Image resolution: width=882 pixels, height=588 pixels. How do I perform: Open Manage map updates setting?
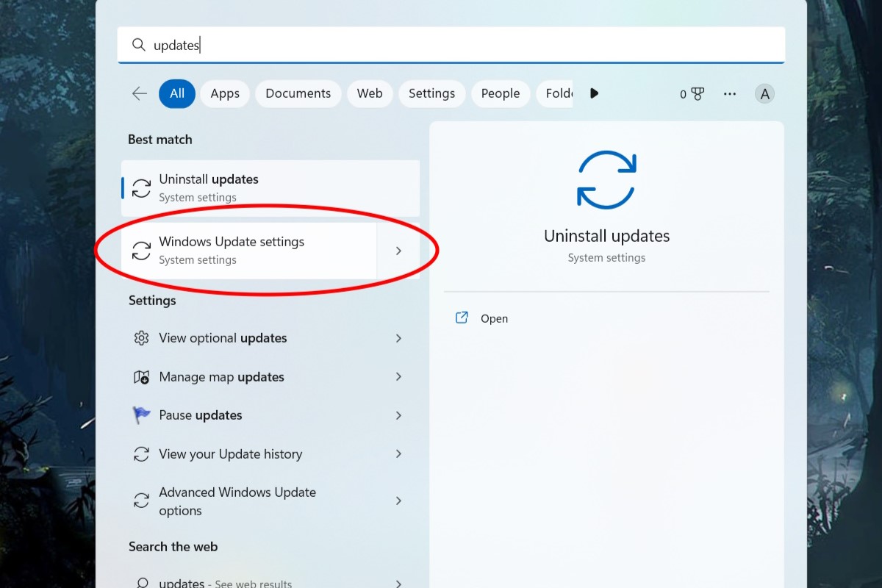[x=270, y=377]
